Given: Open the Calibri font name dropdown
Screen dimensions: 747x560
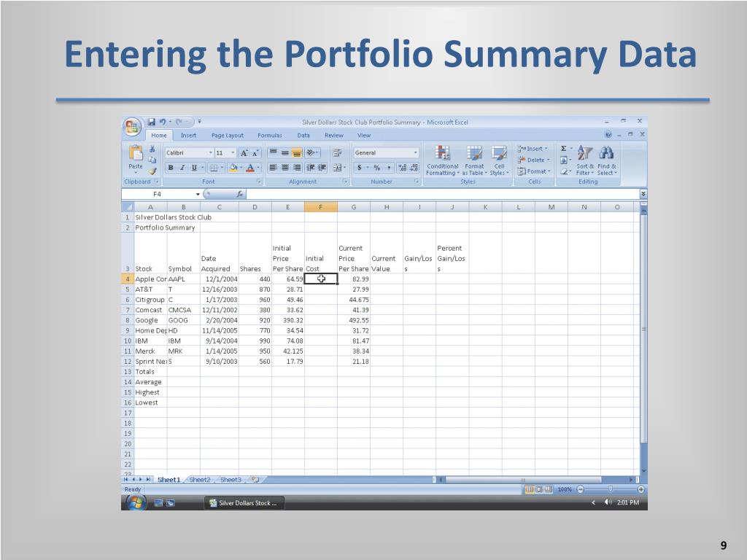Looking at the screenshot, I should (211, 153).
